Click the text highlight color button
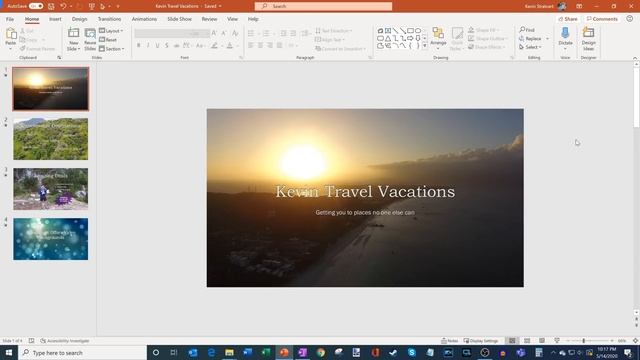 tap(214, 46)
